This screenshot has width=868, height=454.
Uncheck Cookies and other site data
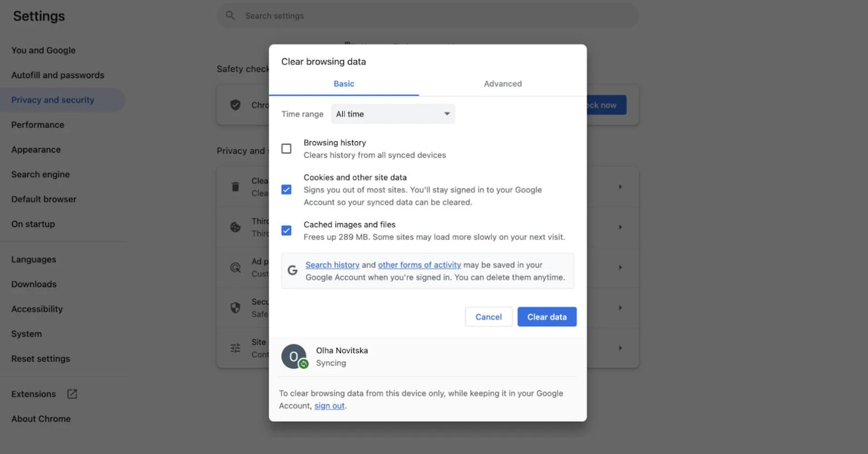coord(287,190)
